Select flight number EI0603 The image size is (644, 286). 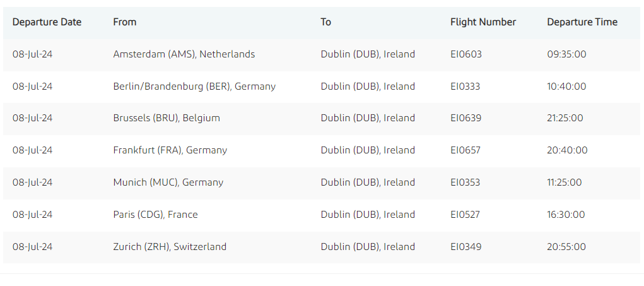click(465, 54)
